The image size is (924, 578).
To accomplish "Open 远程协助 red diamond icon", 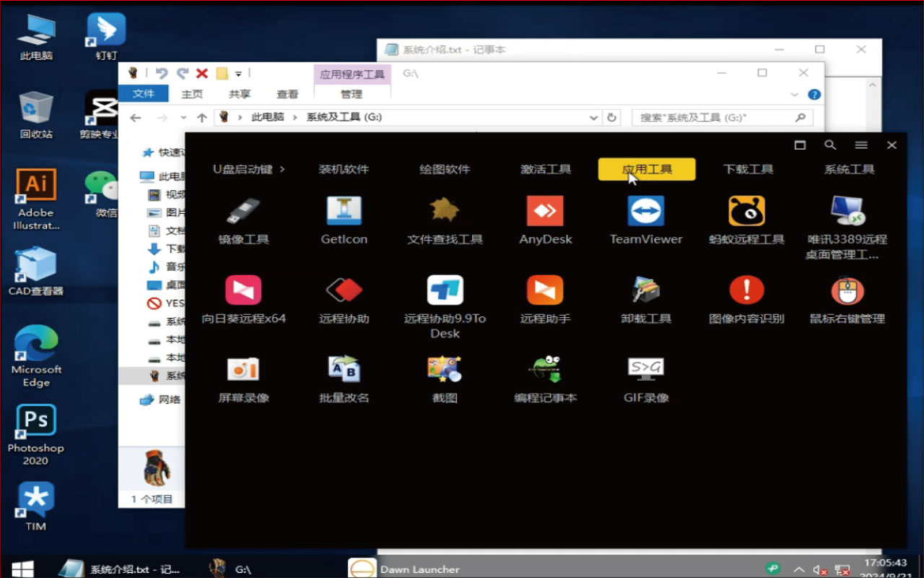I will click(344, 300).
